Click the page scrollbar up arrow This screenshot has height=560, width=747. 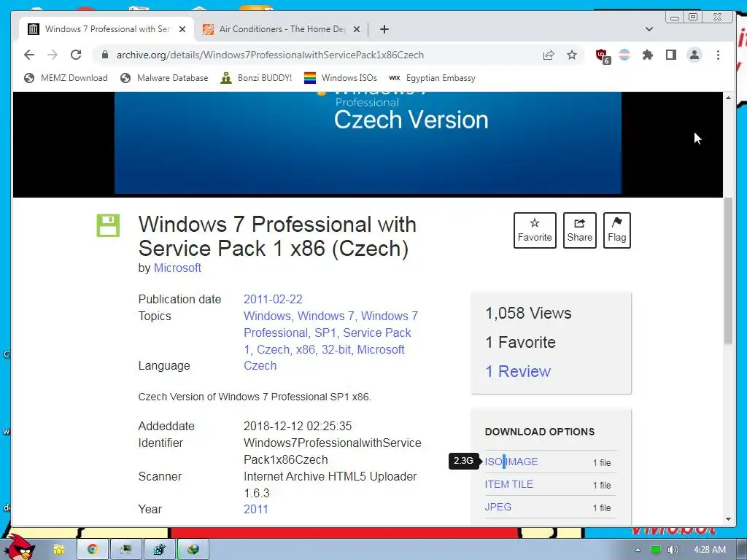[729, 98]
